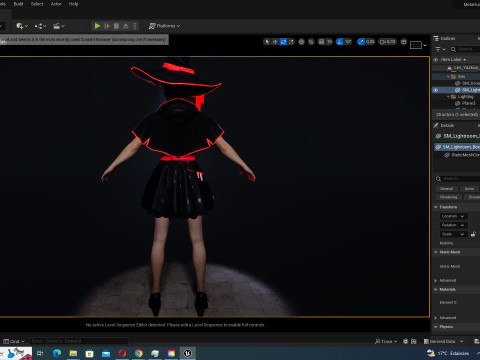Open the Actor menu
This screenshot has width=480, height=360.
[x=56, y=4]
